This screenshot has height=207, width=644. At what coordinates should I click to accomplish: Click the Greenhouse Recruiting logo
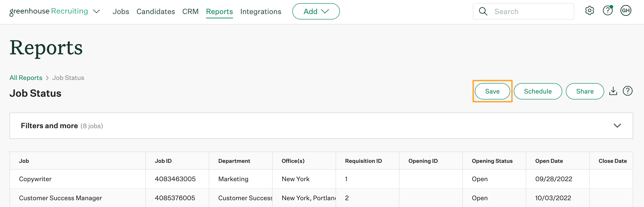49,12
